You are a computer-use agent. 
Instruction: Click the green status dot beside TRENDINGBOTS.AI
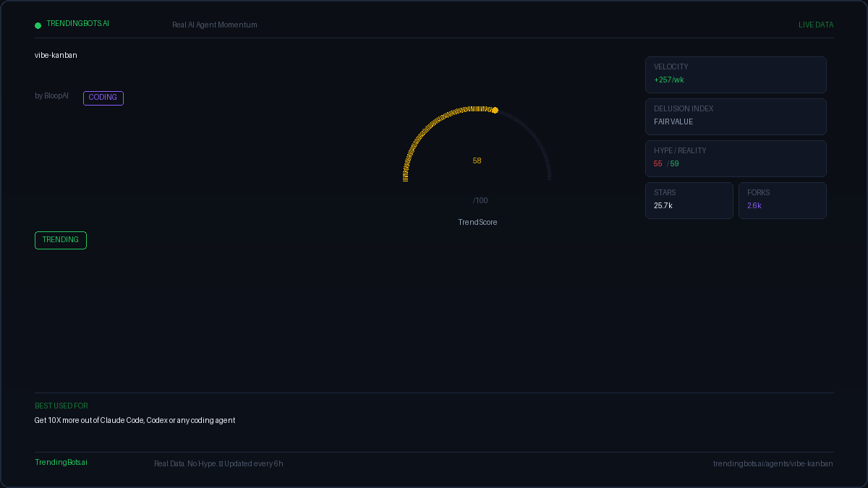pos(38,25)
